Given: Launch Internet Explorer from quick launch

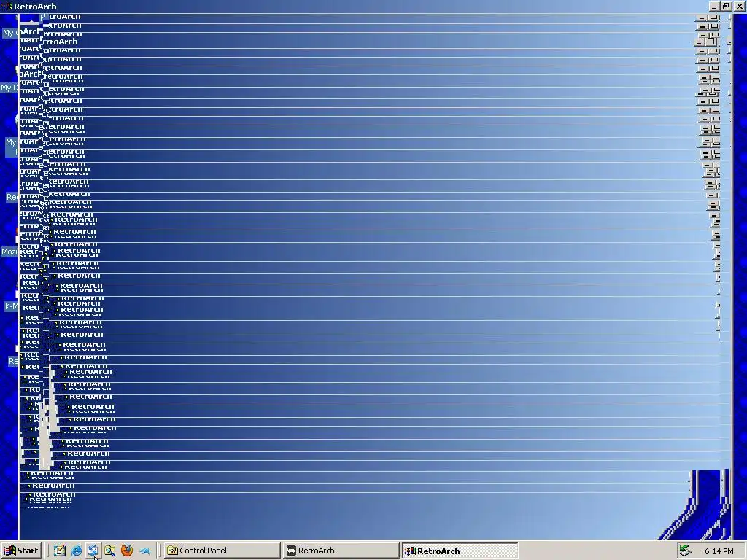Looking at the screenshot, I should pos(76,551).
